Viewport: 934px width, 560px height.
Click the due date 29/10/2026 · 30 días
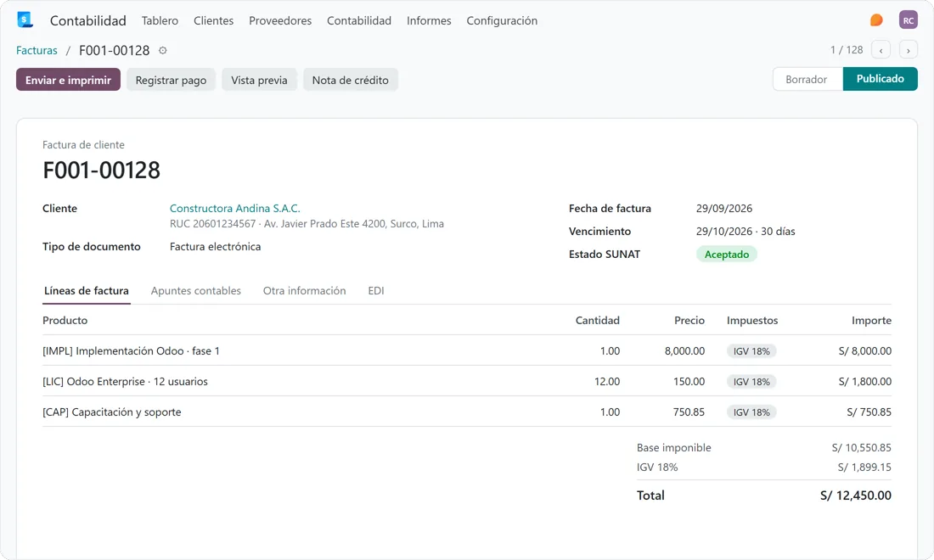coord(746,231)
